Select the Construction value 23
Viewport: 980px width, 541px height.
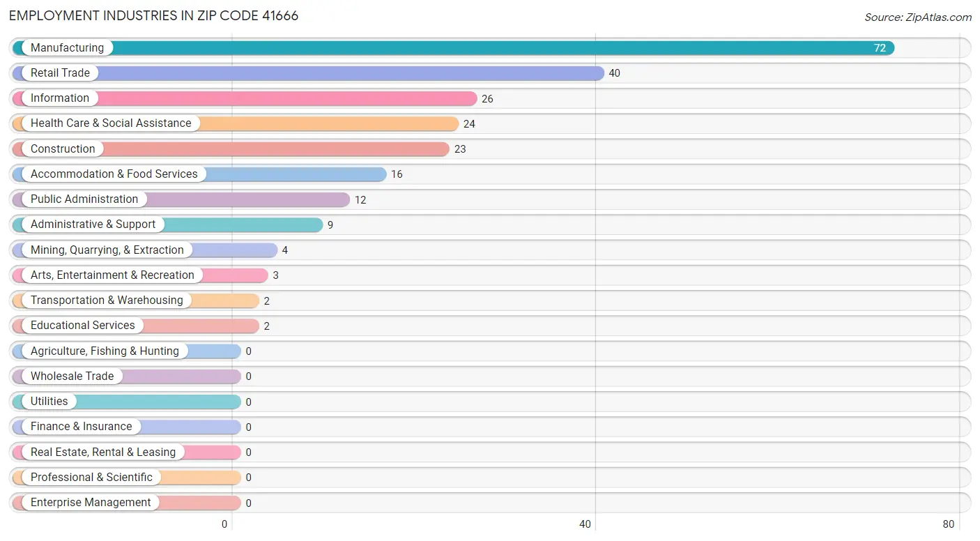[460, 149]
